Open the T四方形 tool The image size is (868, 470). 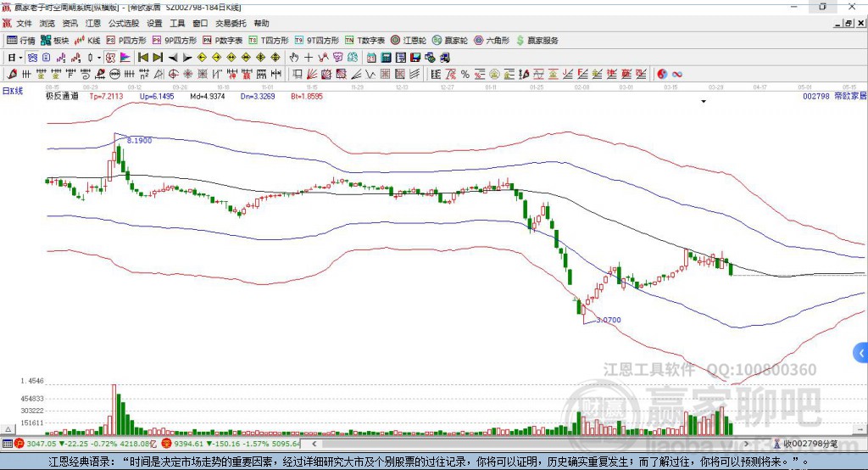[x=269, y=41]
